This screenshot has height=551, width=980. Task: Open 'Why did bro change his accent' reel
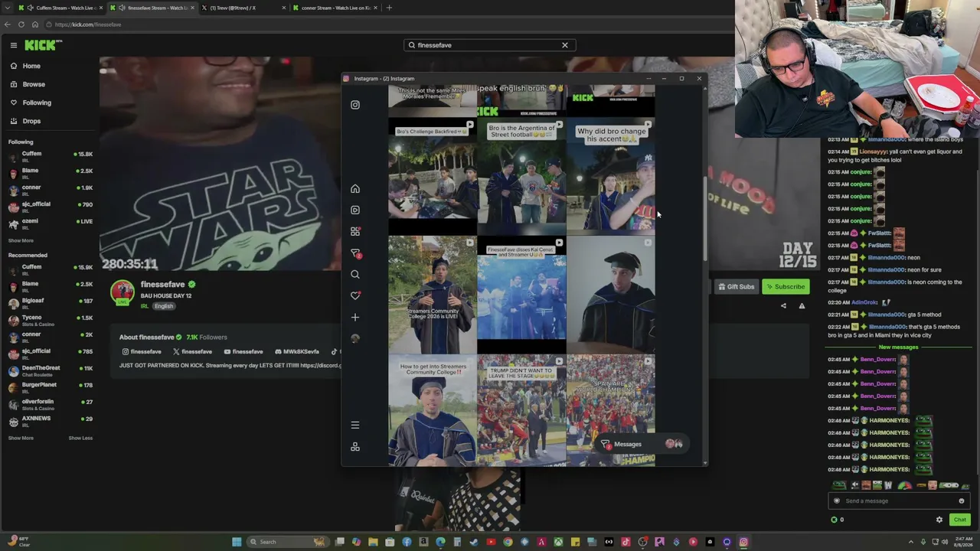tap(611, 175)
